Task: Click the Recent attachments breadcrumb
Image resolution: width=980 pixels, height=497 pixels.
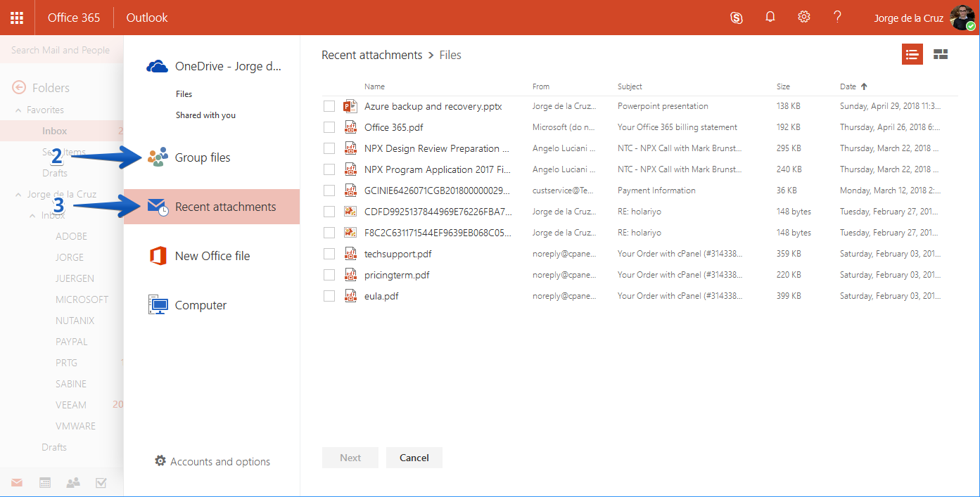Action: point(371,55)
